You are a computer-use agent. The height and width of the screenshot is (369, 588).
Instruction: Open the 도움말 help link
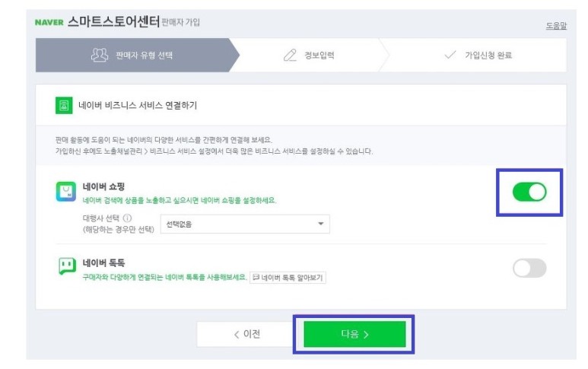click(x=556, y=26)
